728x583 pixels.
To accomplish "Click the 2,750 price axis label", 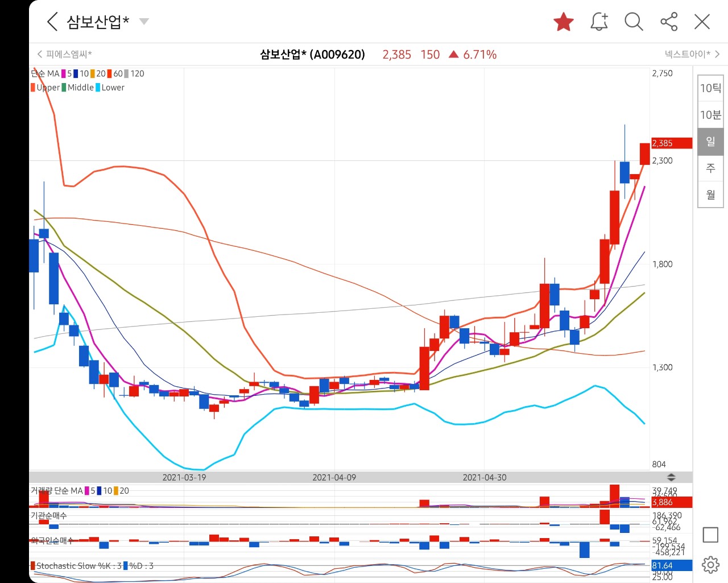I will 662,73.
